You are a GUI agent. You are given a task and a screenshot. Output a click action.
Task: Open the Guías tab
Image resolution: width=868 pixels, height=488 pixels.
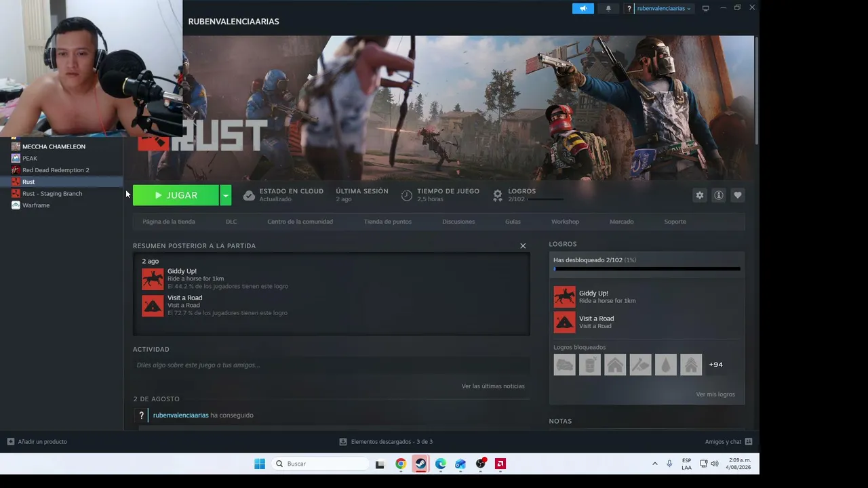coord(513,222)
